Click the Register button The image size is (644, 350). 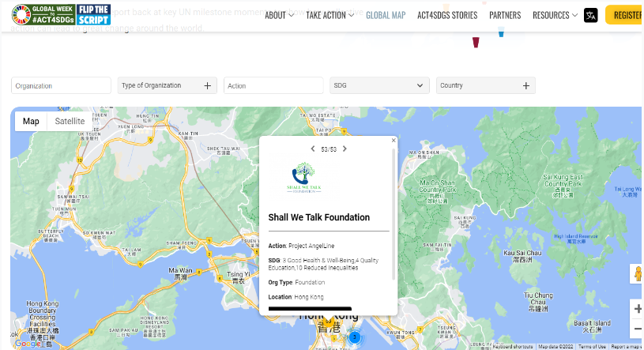(x=624, y=15)
